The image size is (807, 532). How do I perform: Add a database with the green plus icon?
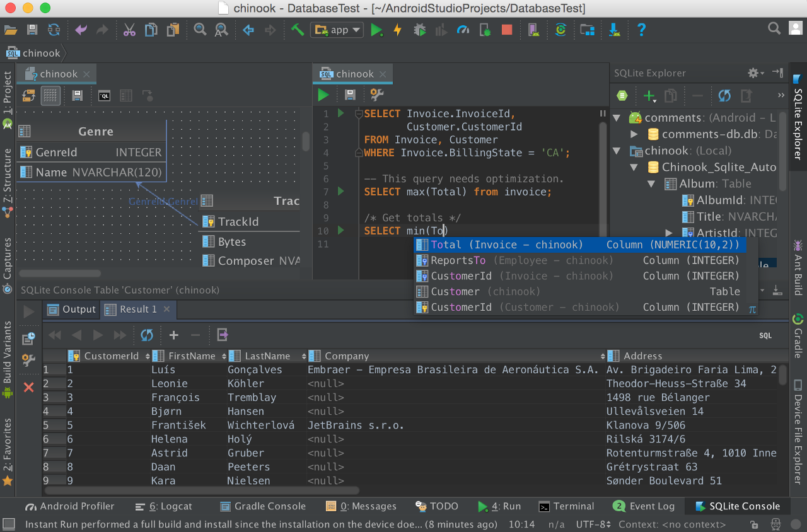(x=649, y=96)
